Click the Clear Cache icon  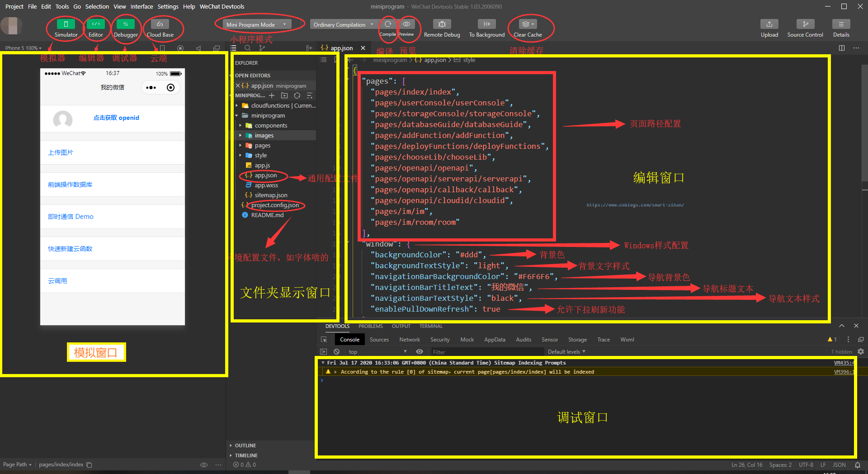point(527,24)
